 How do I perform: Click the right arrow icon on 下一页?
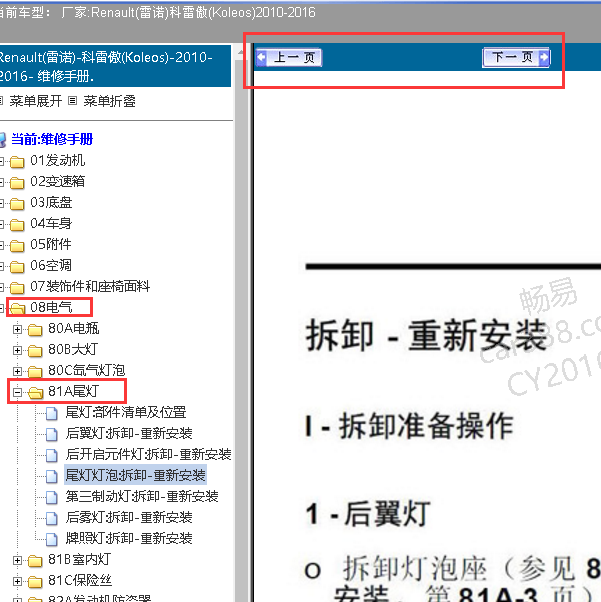pyautogui.click(x=544, y=58)
